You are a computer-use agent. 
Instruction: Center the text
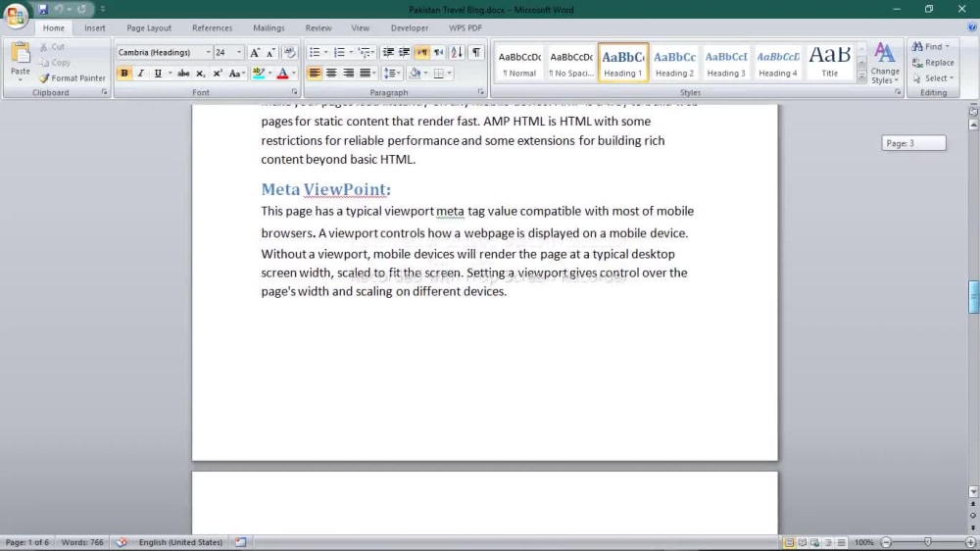[331, 74]
